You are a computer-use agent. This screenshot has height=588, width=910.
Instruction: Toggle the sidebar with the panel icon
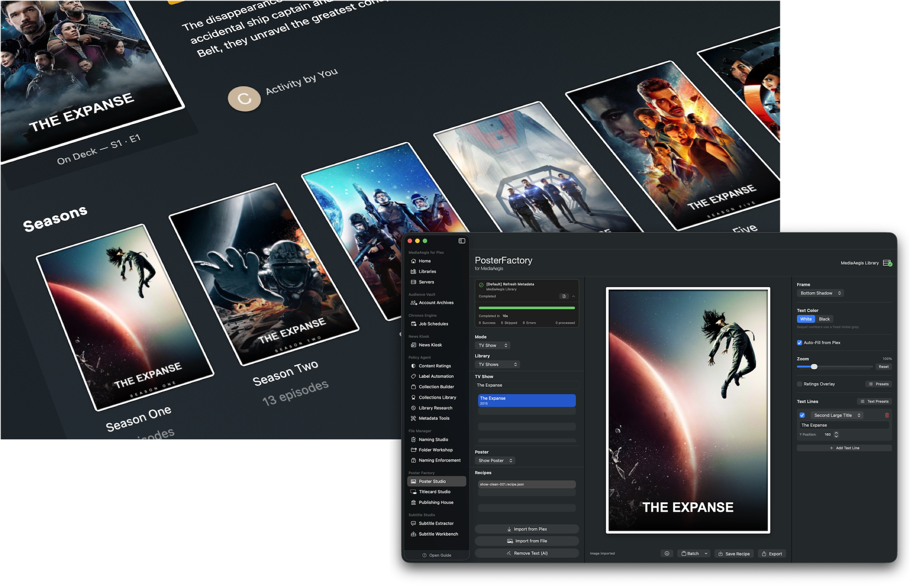coord(462,241)
